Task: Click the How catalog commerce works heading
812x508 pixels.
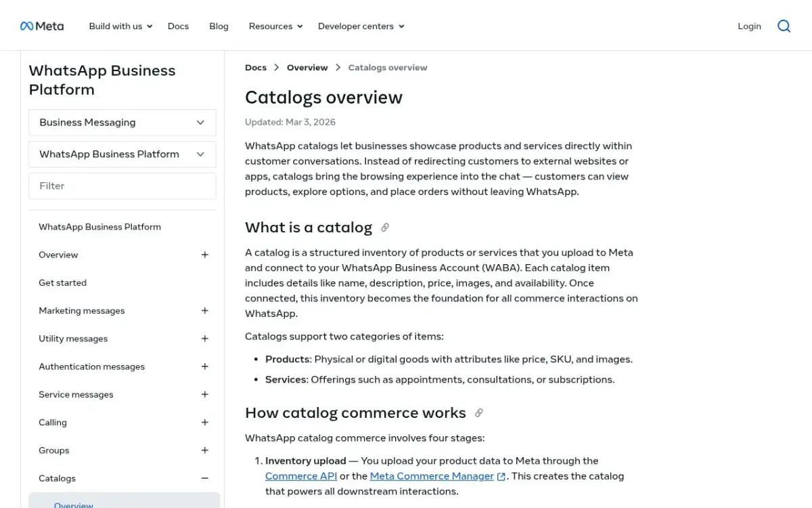Action: (x=355, y=413)
